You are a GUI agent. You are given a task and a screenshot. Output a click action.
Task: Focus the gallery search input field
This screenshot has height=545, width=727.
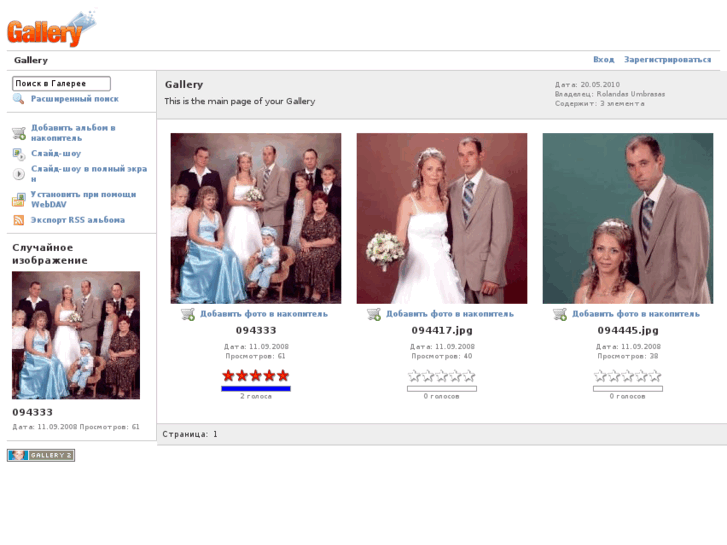coord(61,84)
